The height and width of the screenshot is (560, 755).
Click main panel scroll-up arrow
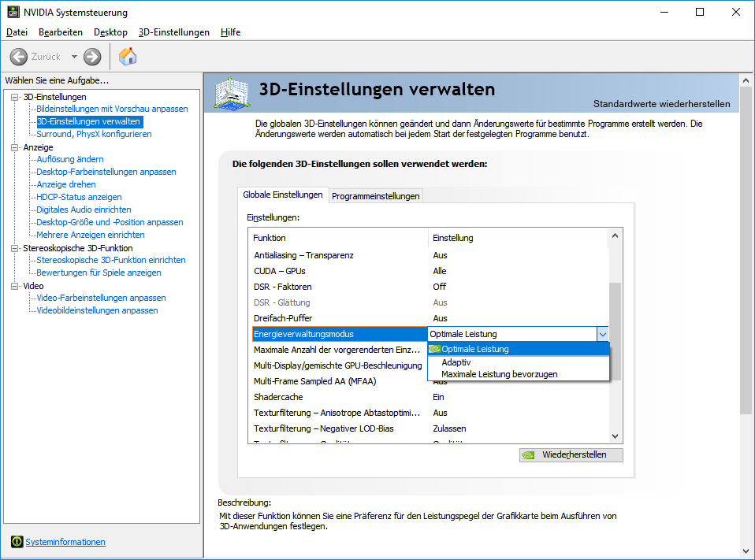pyautogui.click(x=746, y=80)
